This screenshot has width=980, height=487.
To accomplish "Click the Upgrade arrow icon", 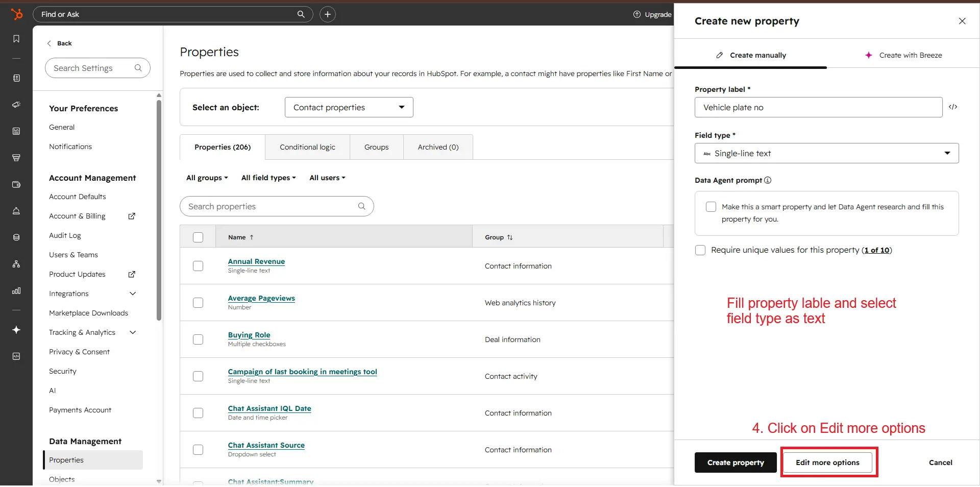I will [x=637, y=14].
